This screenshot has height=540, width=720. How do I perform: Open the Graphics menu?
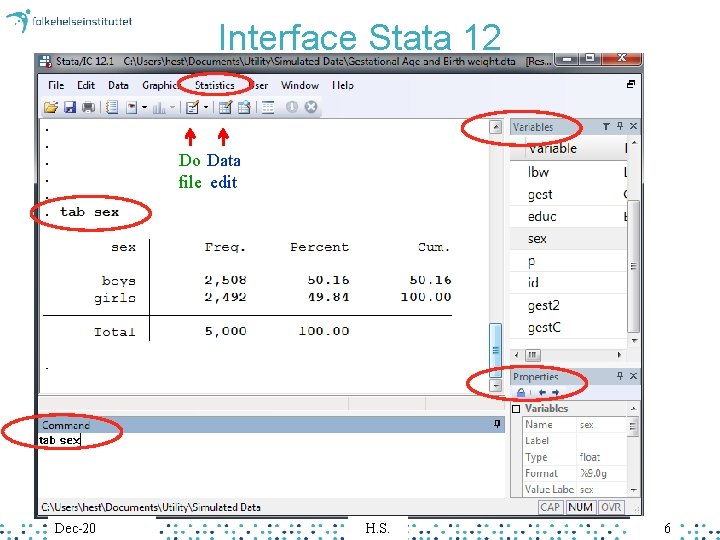tap(160, 85)
